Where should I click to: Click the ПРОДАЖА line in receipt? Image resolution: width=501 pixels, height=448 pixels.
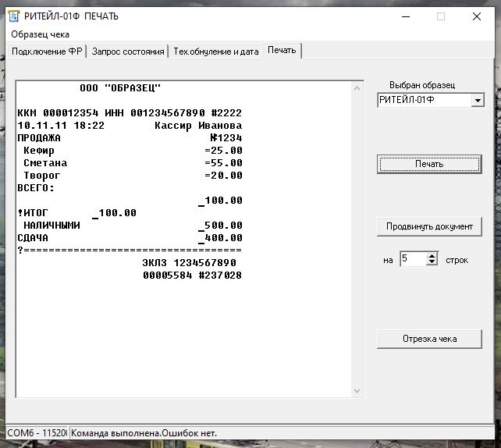[x=130, y=138]
